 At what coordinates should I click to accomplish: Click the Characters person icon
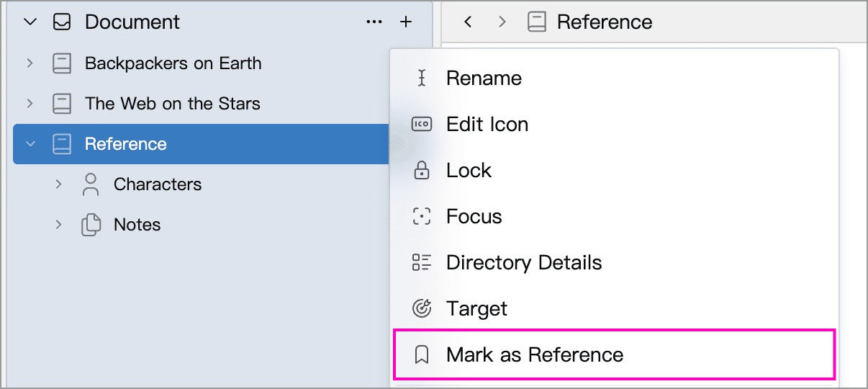click(91, 184)
